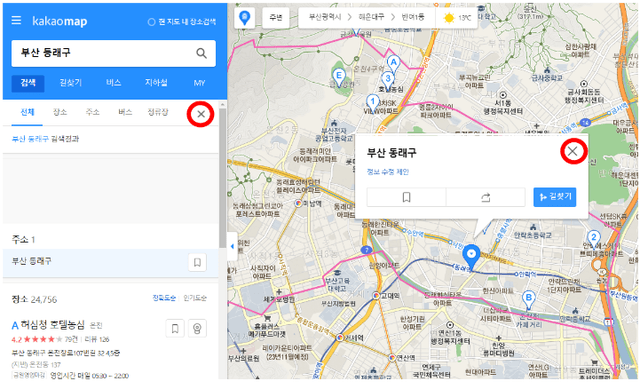Open the 허심청 호텔농심 place result

pyautogui.click(x=53, y=325)
